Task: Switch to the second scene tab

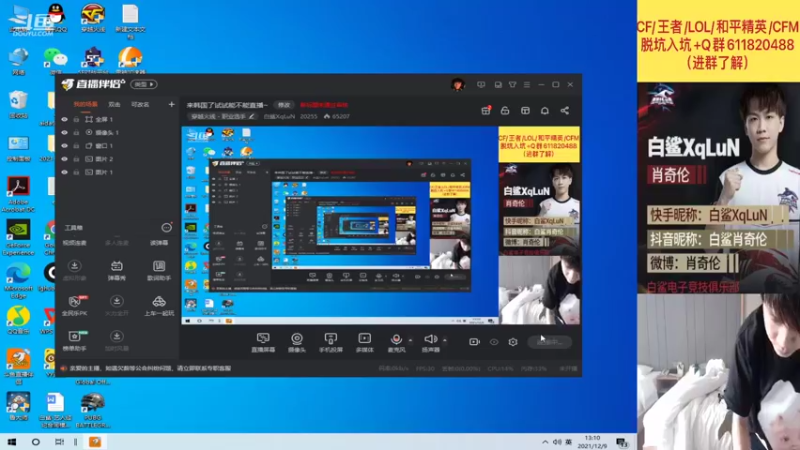Action: tap(114, 104)
